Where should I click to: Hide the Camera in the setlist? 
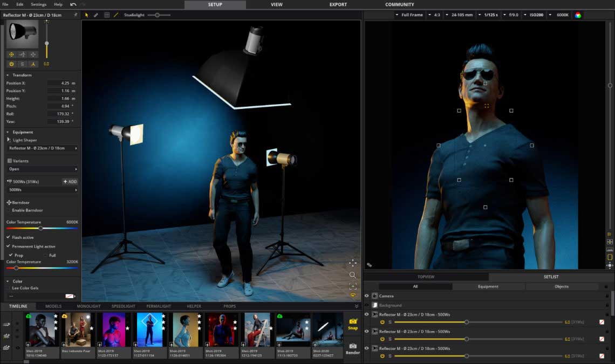coord(367,296)
